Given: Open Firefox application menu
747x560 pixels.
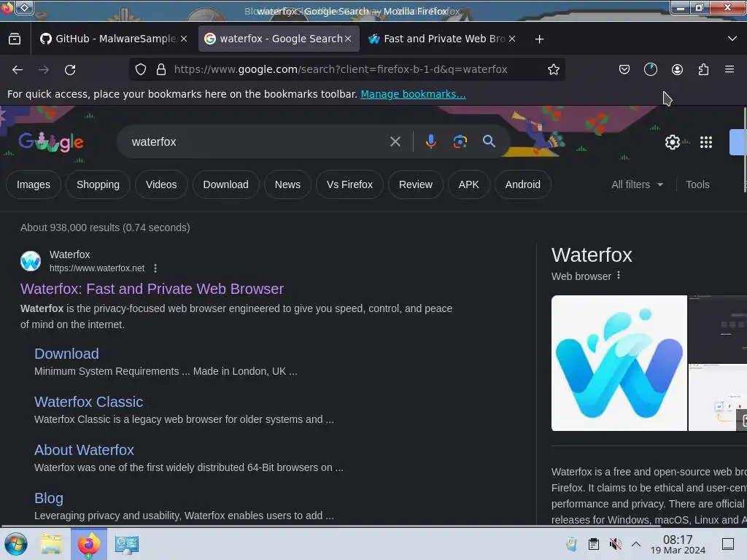Looking at the screenshot, I should 729,69.
